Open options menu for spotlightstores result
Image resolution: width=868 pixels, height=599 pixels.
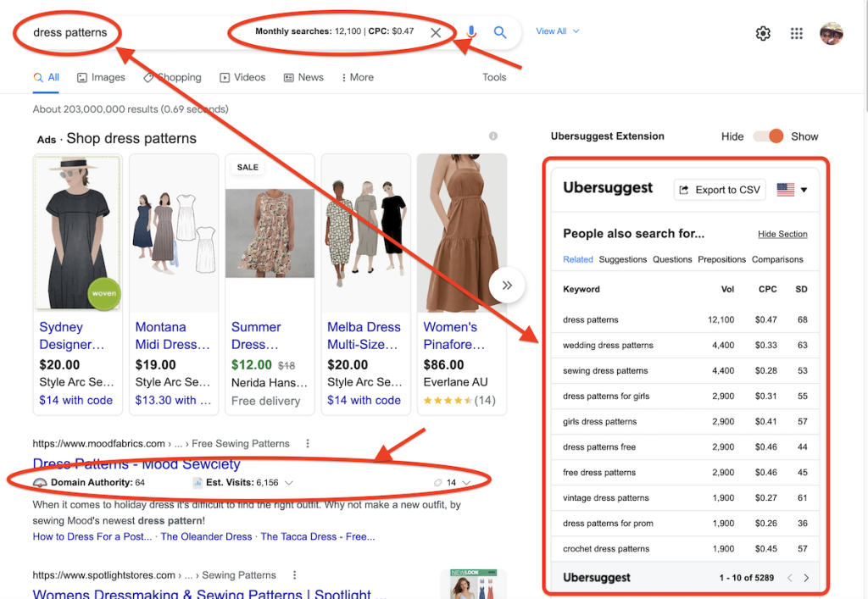[294, 575]
